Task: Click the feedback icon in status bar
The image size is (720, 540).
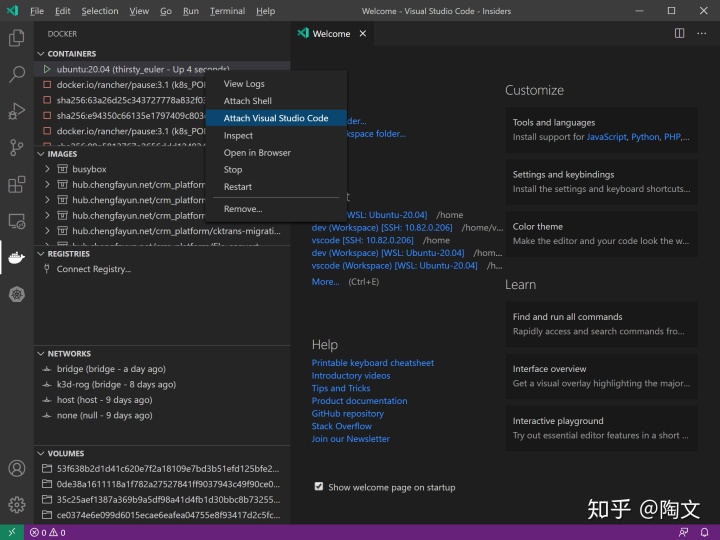Action: coord(683,533)
